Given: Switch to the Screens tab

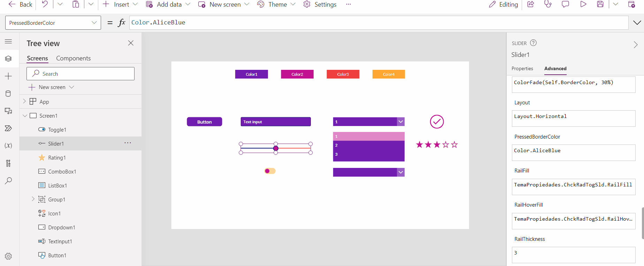Looking at the screenshot, I should [x=37, y=58].
